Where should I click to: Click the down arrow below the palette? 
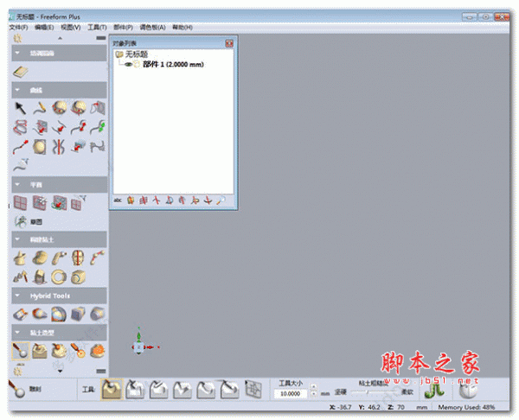tap(60, 372)
